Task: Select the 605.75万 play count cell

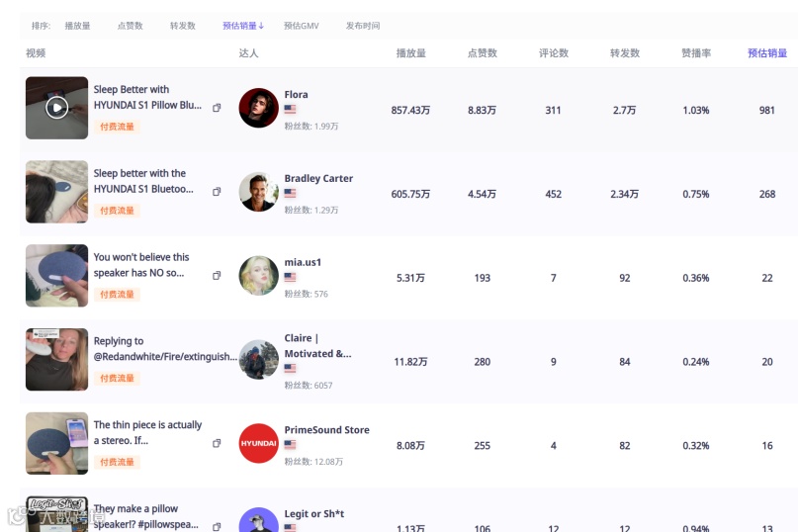Action: point(410,194)
